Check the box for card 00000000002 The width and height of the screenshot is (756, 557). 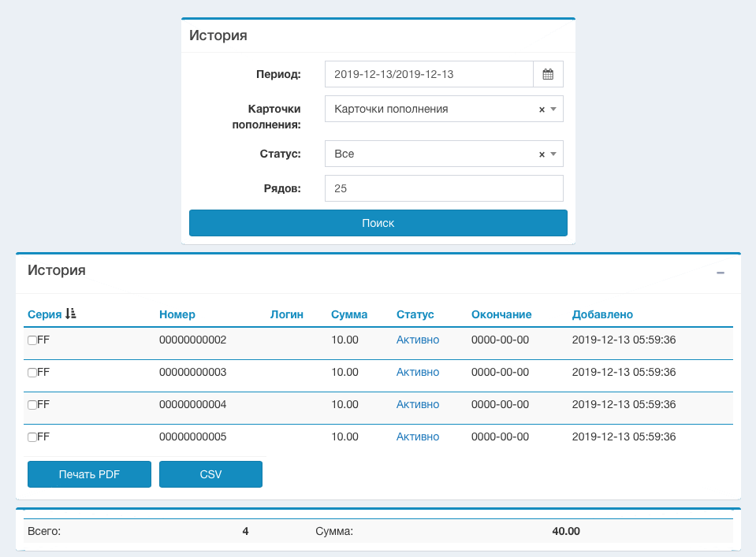coord(32,340)
